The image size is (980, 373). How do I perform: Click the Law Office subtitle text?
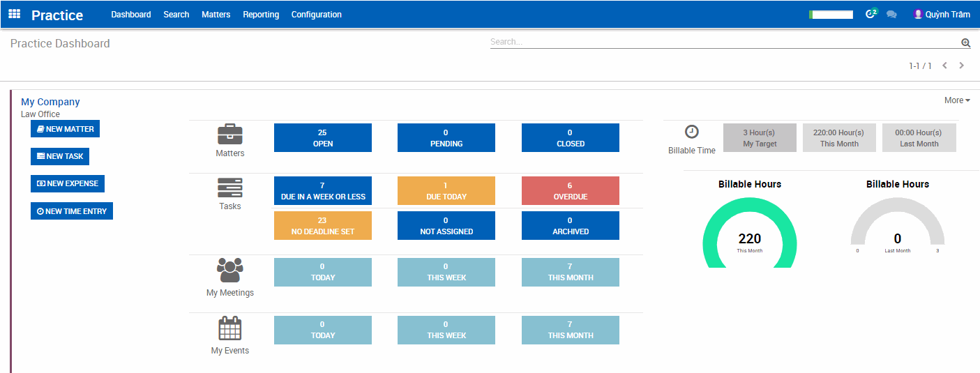(40, 114)
